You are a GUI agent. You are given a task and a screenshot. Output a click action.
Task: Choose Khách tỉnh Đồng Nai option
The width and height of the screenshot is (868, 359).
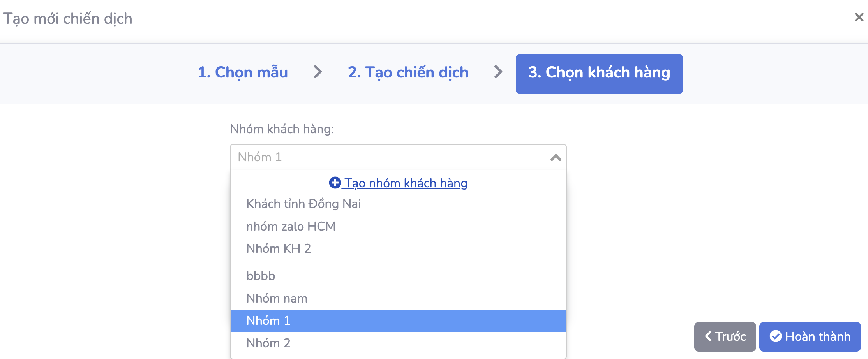point(303,204)
